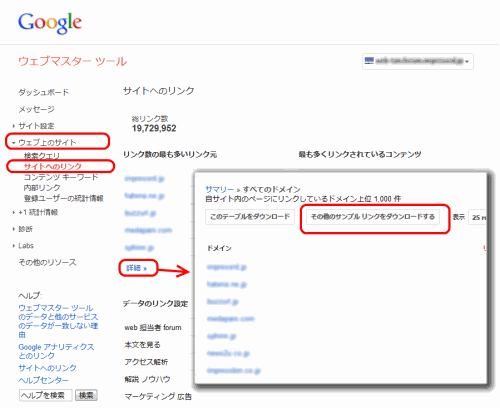Click データのリンク設定 heading

click(x=155, y=304)
